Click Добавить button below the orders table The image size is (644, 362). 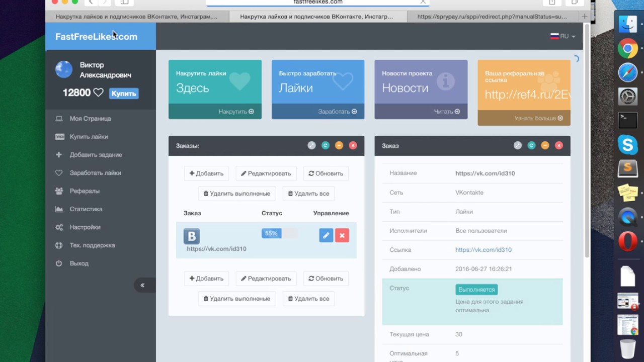[206, 279]
